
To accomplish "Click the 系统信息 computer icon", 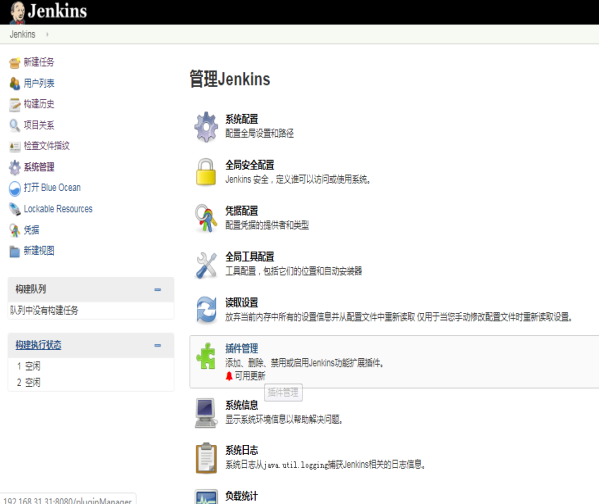I will click(x=206, y=413).
